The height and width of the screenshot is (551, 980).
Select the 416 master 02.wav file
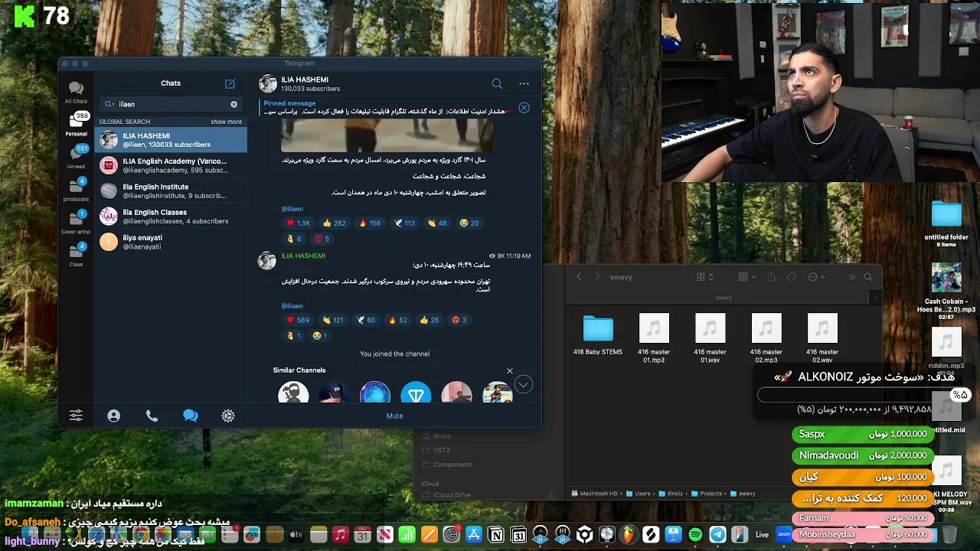(x=822, y=338)
